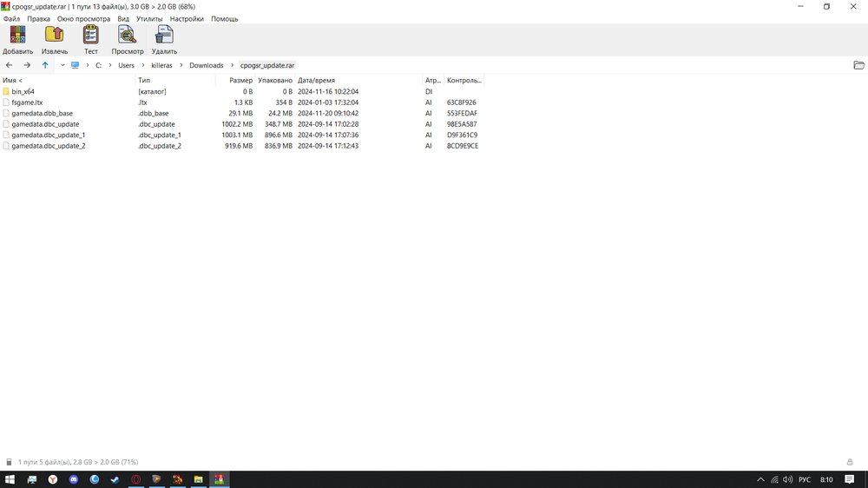Open Discord from the taskbar

tap(74, 479)
